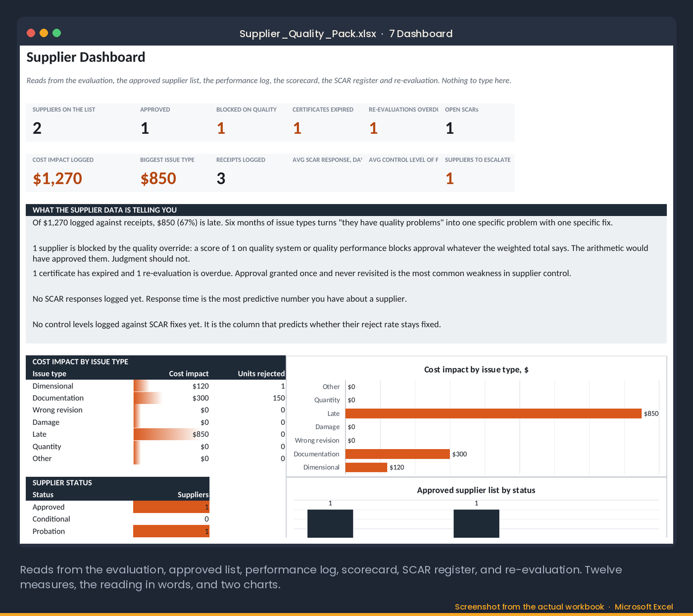Image resolution: width=693 pixels, height=616 pixels.
Task: Click the 'Probation' status row label
Action: point(49,531)
